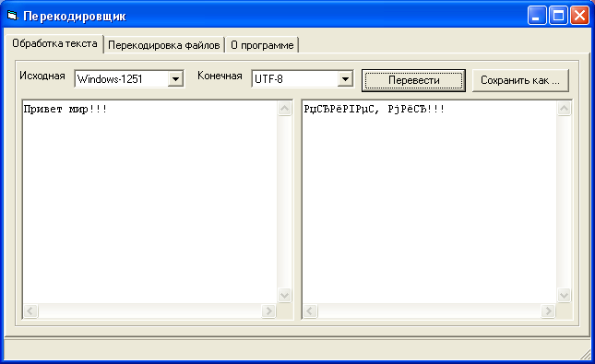Switch to the Обработка текста tab
Viewport: 595px width, 364px height.
point(54,43)
